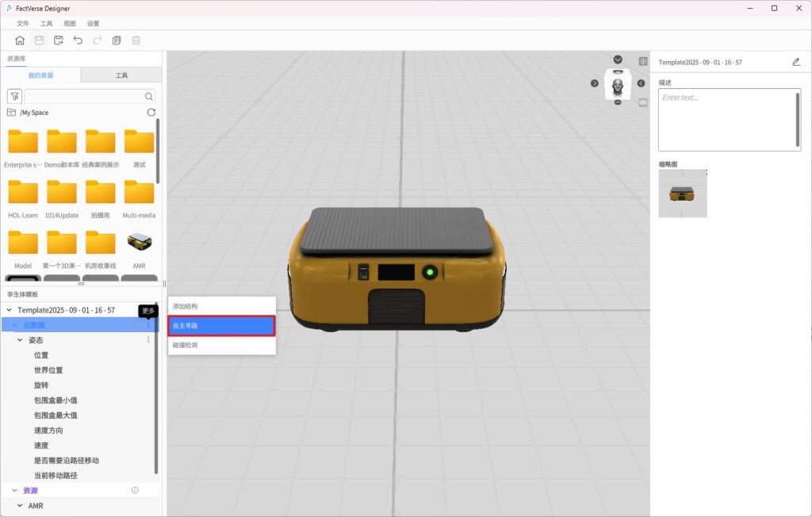Screen dimensions: 812x517
Task: Click the focus frame icon near viewport corner
Action: pyautogui.click(x=643, y=61)
